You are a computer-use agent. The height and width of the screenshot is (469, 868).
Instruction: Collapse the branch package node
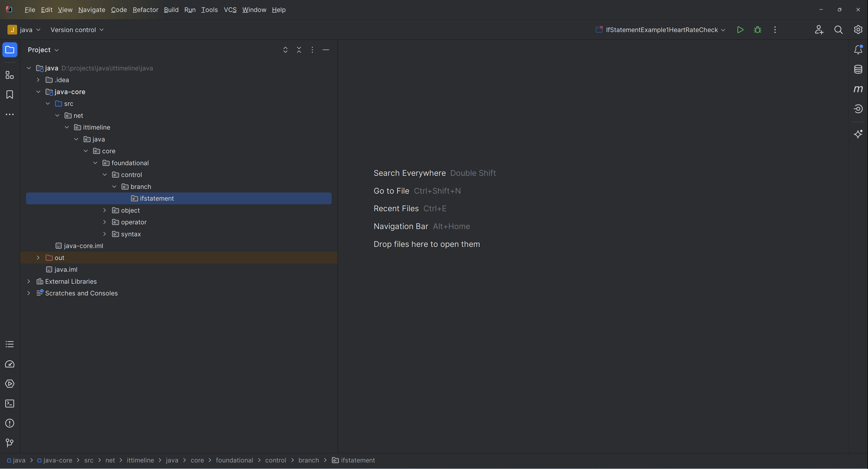point(114,187)
